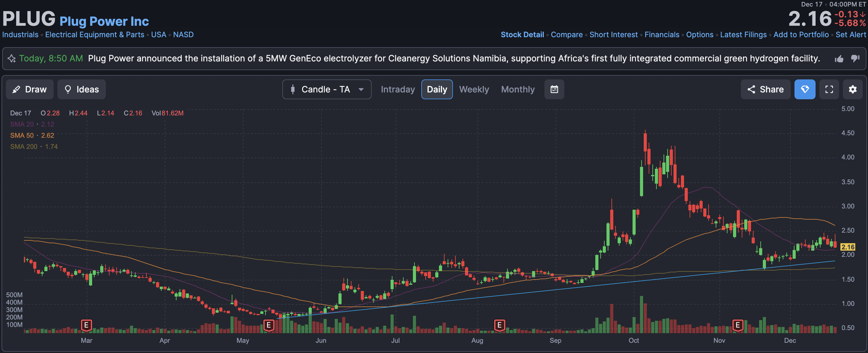Viewport: 868px width, 353px height.
Task: Enter fullscreen chart mode
Action: [829, 89]
